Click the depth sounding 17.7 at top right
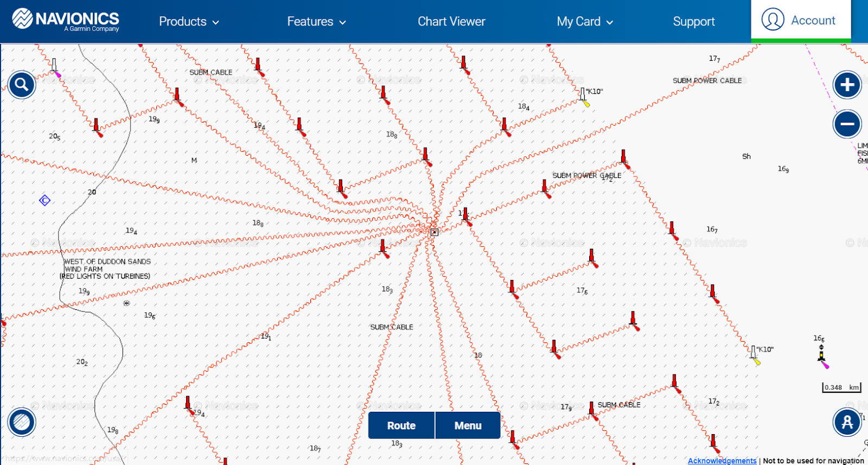This screenshot has height=465, width=868. point(714,59)
